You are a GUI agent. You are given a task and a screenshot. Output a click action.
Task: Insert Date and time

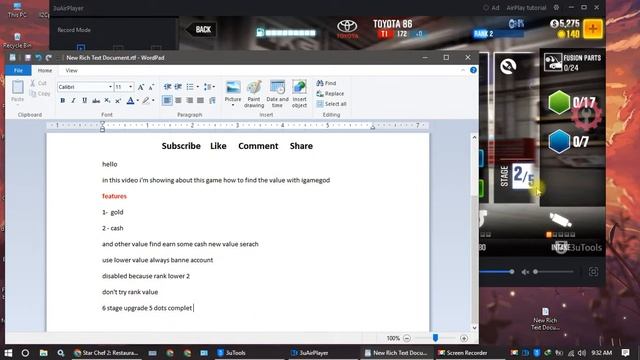tap(277, 94)
